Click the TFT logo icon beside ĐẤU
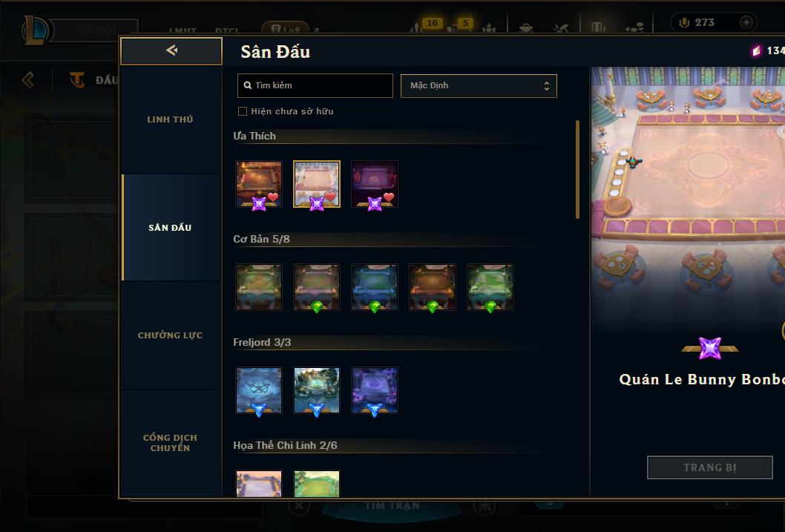 coord(76,80)
